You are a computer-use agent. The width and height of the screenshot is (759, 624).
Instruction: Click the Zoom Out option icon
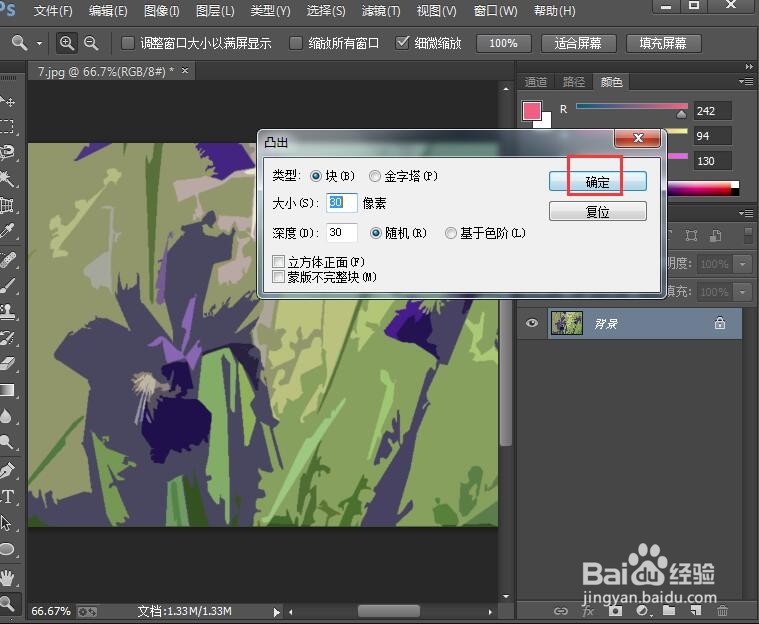(x=91, y=43)
